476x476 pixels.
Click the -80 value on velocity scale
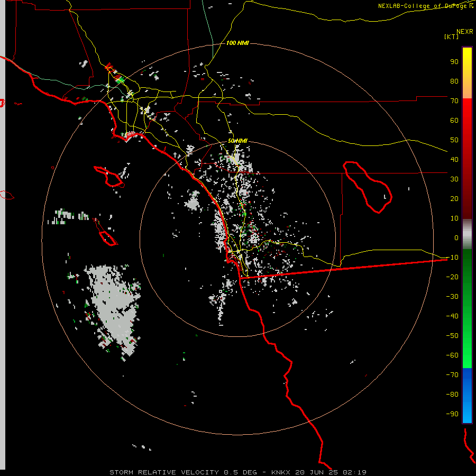[452, 395]
